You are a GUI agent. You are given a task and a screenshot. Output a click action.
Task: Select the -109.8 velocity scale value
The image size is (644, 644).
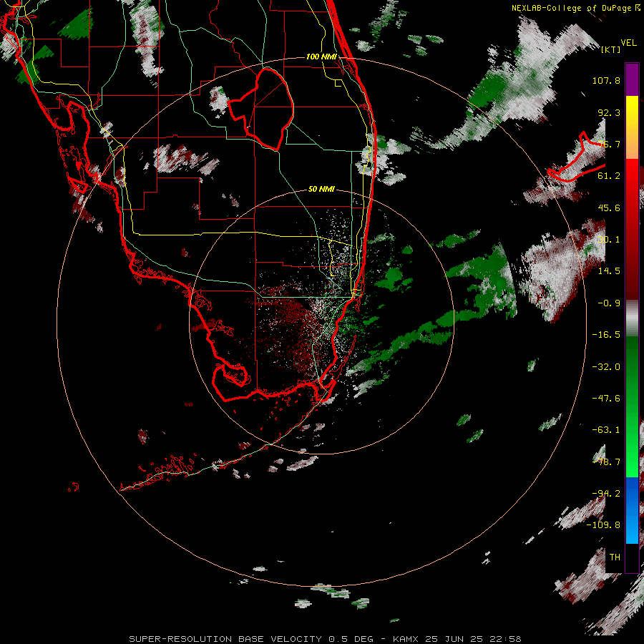coord(603,525)
